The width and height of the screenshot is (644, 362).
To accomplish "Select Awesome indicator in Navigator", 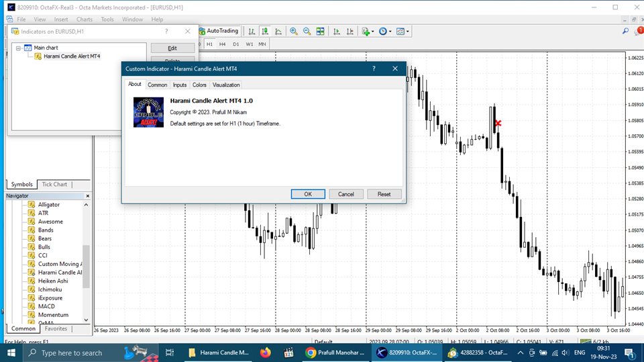I will click(x=50, y=222).
